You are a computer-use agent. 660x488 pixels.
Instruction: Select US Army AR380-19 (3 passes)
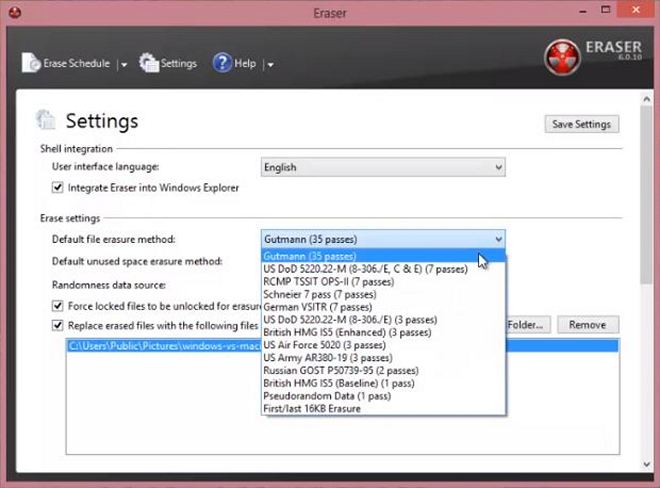point(383,357)
